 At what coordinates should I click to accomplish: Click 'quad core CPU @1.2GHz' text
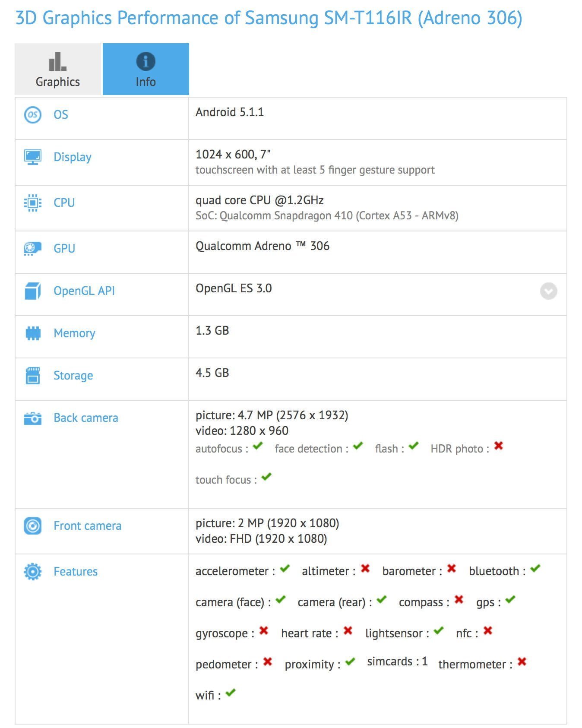[x=260, y=200]
